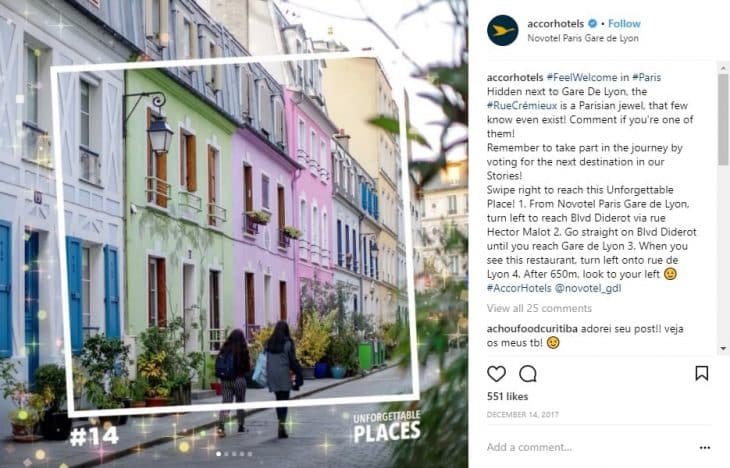730x468 pixels.
Task: Open the Novotel Paris Gare de Lyon location
Action: 583,38
